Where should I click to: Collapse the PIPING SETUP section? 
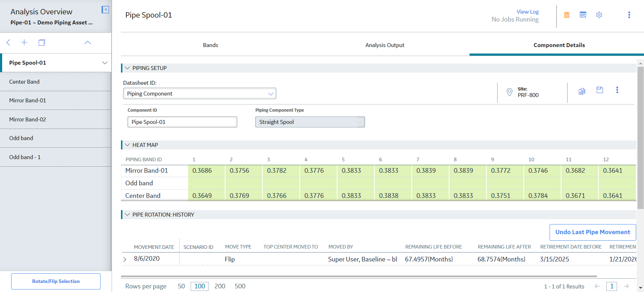click(x=127, y=68)
